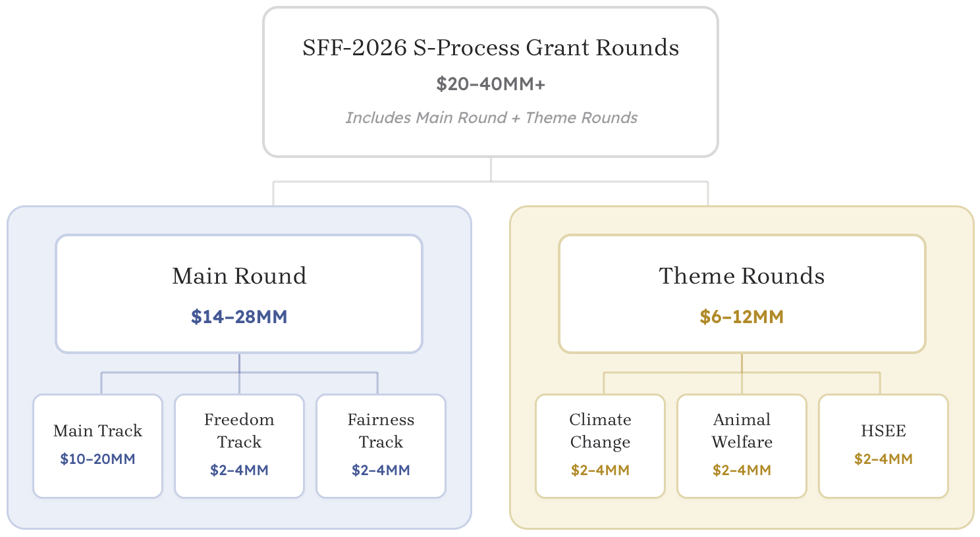Click the $6–12MM Theme Rounds amount
The width and height of the screenshot is (980, 537).
point(742,317)
